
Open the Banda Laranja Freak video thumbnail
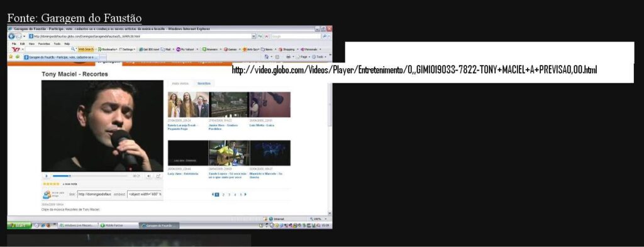pos(187,105)
